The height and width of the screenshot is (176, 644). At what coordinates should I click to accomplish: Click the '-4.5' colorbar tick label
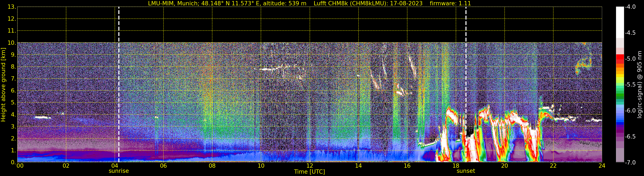[x=630, y=33]
